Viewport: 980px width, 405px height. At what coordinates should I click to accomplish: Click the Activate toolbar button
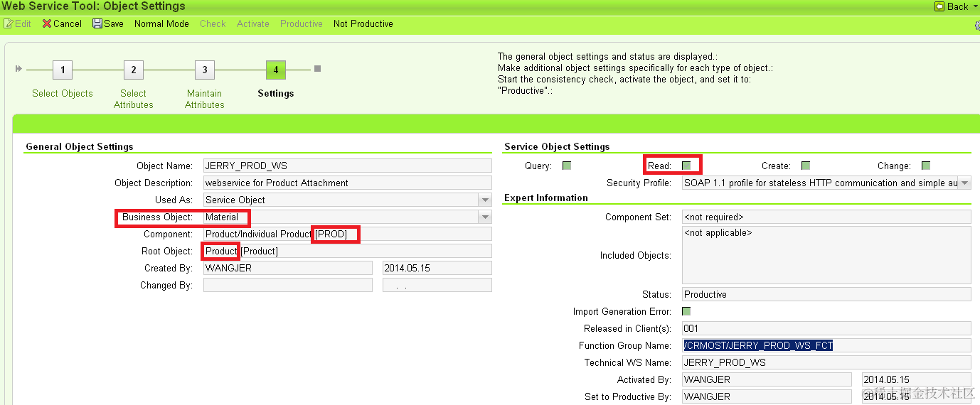coord(253,23)
